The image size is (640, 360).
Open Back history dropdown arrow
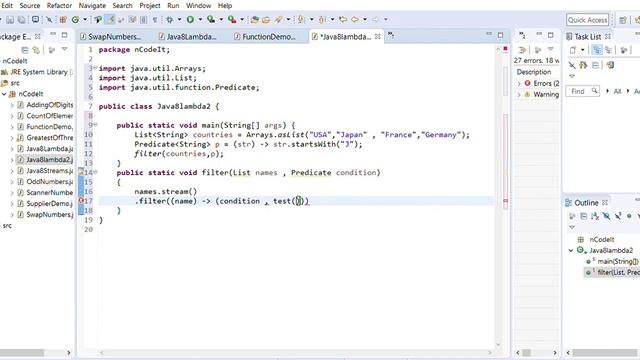pyautogui.click(x=365, y=19)
